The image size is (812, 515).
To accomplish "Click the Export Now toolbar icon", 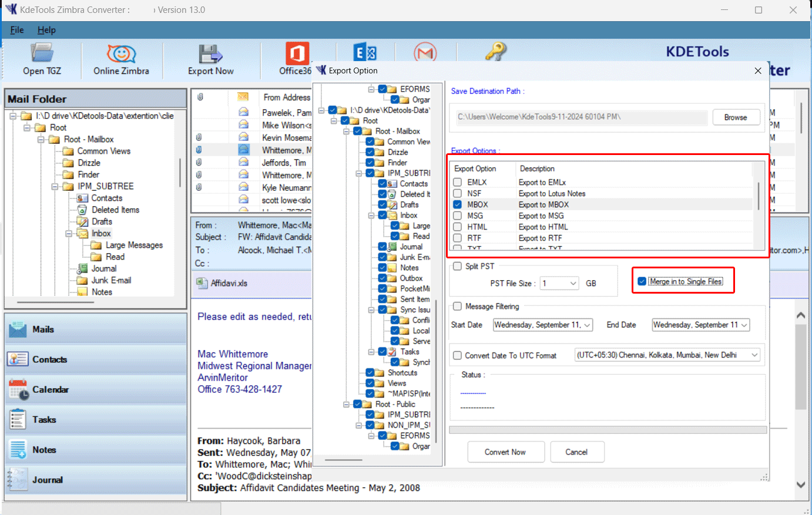I will click(210, 54).
